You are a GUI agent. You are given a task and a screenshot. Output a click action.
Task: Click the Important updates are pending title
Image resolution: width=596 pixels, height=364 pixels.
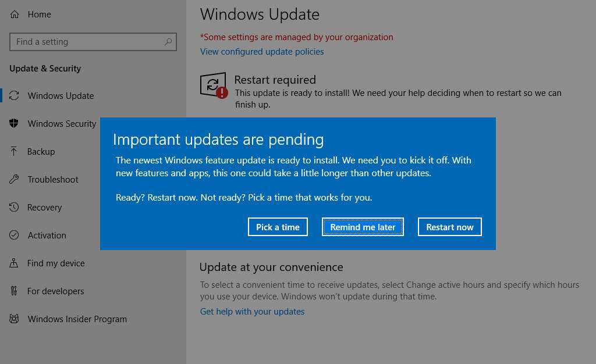coord(219,140)
